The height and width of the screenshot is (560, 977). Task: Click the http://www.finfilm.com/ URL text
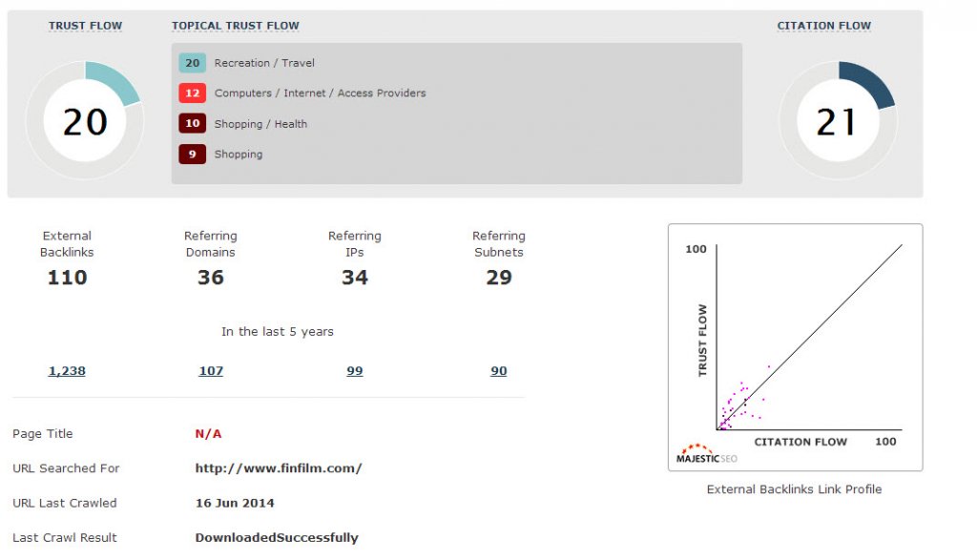point(279,468)
